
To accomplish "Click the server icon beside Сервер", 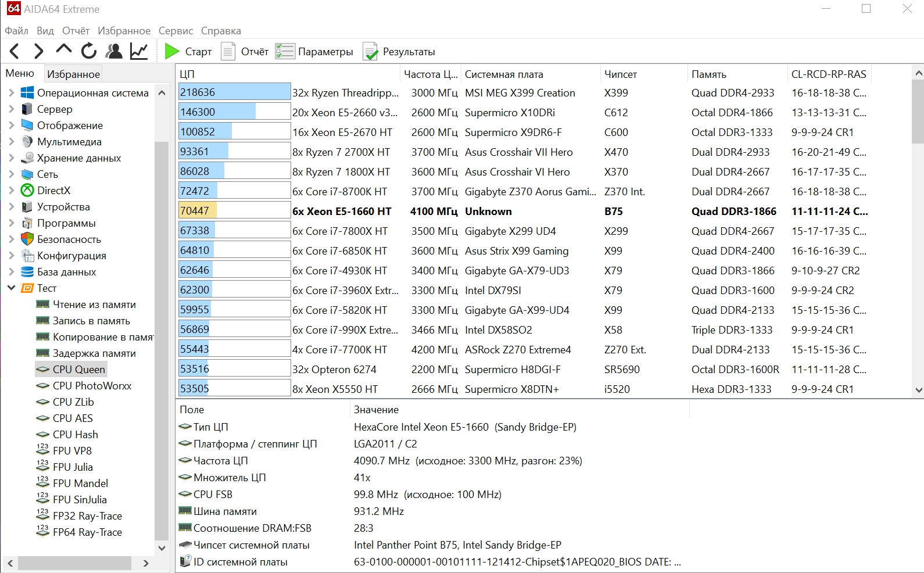I will click(27, 109).
